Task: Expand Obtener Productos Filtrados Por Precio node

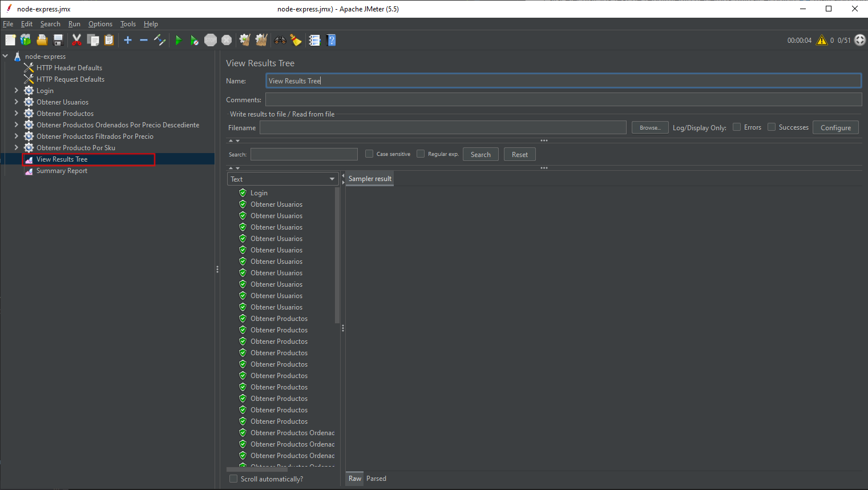Action: click(16, 136)
